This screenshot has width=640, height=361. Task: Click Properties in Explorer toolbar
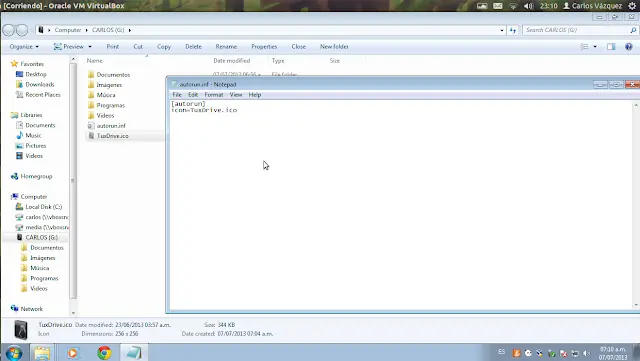click(264, 47)
